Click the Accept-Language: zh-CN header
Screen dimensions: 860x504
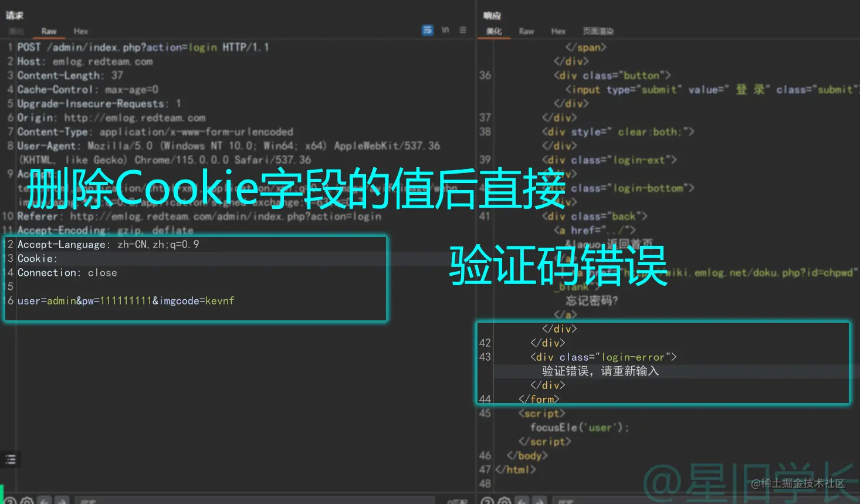pyautogui.click(x=109, y=244)
